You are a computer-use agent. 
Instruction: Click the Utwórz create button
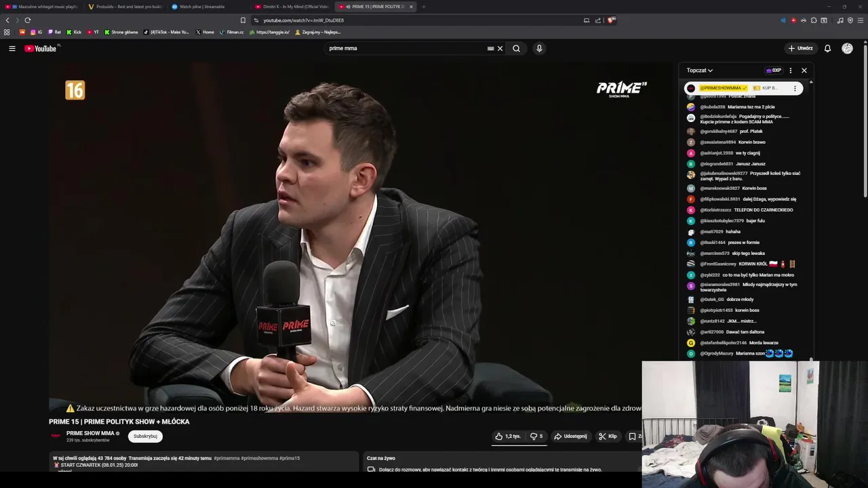800,48
